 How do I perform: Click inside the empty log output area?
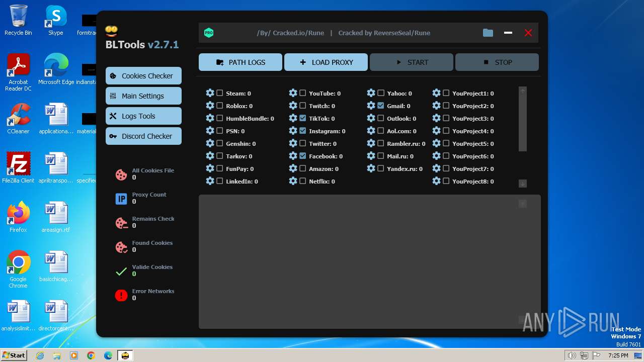click(x=370, y=261)
